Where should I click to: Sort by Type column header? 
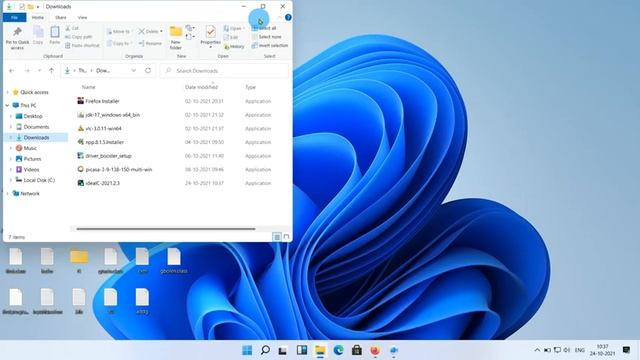[x=251, y=87]
